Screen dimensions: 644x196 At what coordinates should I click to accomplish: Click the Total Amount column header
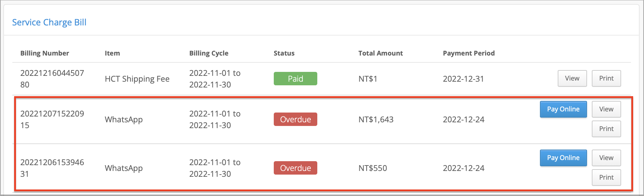tap(380, 53)
